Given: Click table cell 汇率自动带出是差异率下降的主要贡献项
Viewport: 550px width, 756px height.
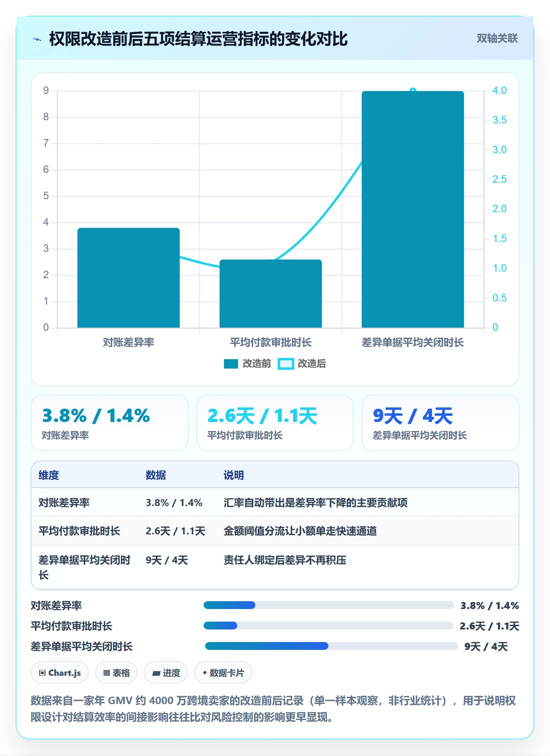Looking at the screenshot, I should (315, 503).
